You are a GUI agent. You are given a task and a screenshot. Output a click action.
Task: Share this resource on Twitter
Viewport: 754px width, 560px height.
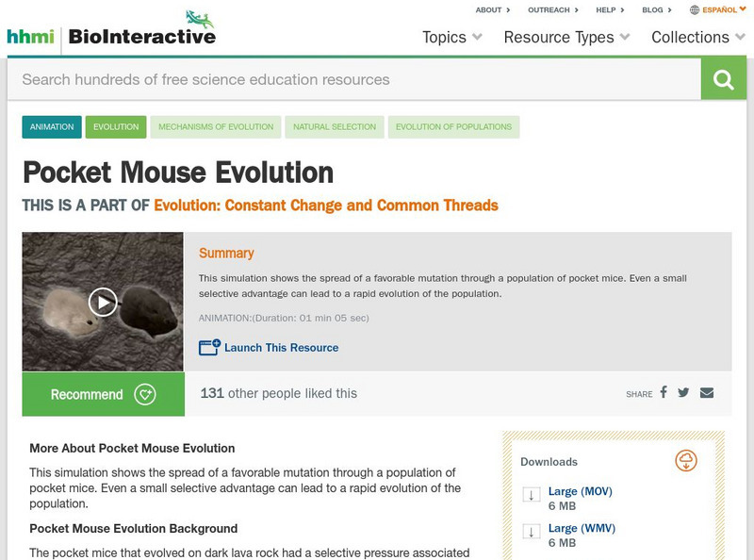(x=683, y=392)
